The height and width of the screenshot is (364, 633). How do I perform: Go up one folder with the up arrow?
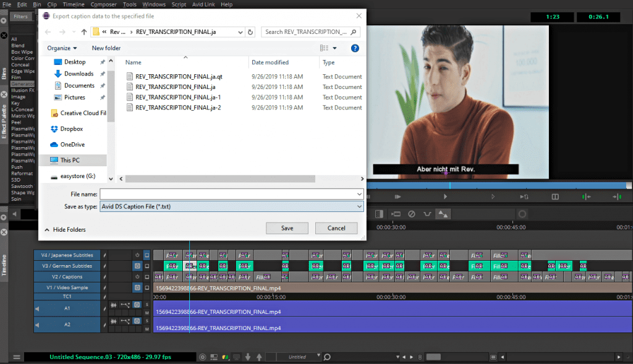pyautogui.click(x=84, y=32)
